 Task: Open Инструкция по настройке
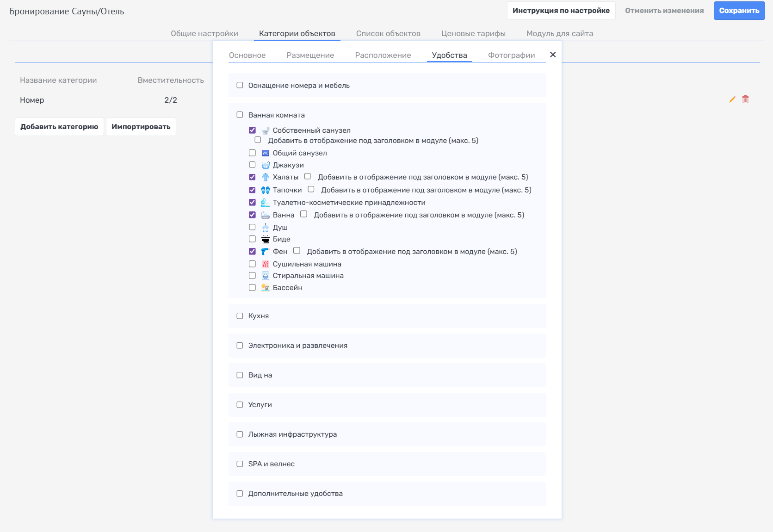pos(561,11)
